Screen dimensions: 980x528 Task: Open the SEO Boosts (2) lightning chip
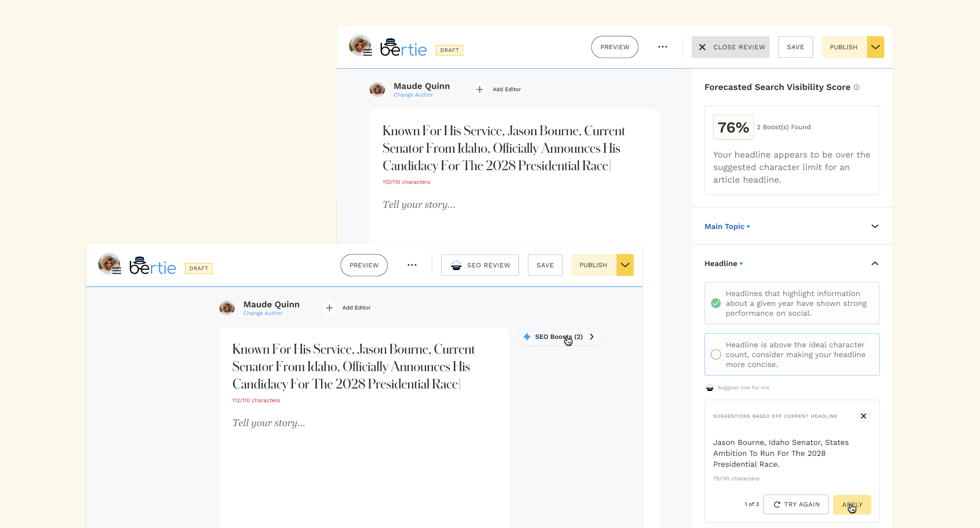click(x=559, y=337)
